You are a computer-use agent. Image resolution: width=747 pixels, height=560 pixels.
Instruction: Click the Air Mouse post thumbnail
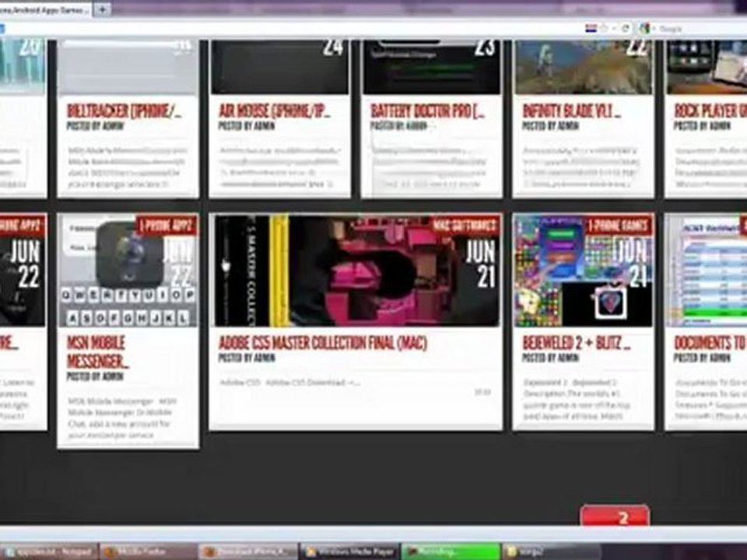[279, 67]
